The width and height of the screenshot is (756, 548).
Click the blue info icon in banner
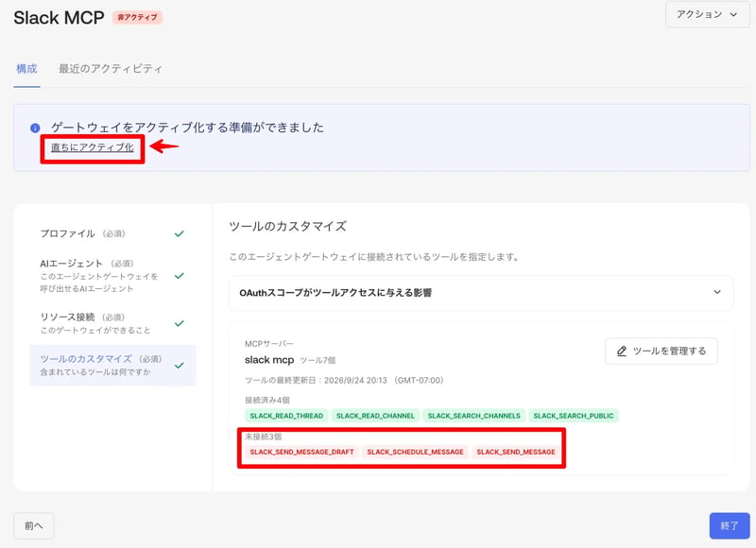click(x=35, y=128)
